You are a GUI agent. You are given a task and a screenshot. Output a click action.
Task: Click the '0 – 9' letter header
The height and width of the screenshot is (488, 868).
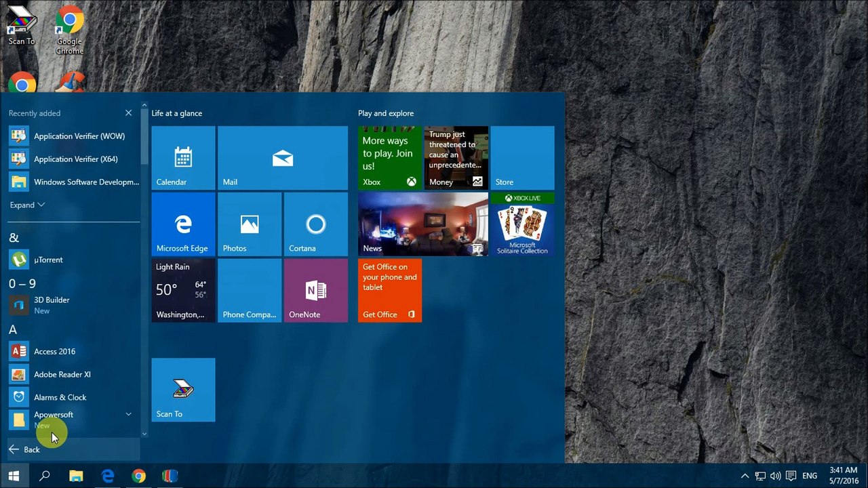22,283
